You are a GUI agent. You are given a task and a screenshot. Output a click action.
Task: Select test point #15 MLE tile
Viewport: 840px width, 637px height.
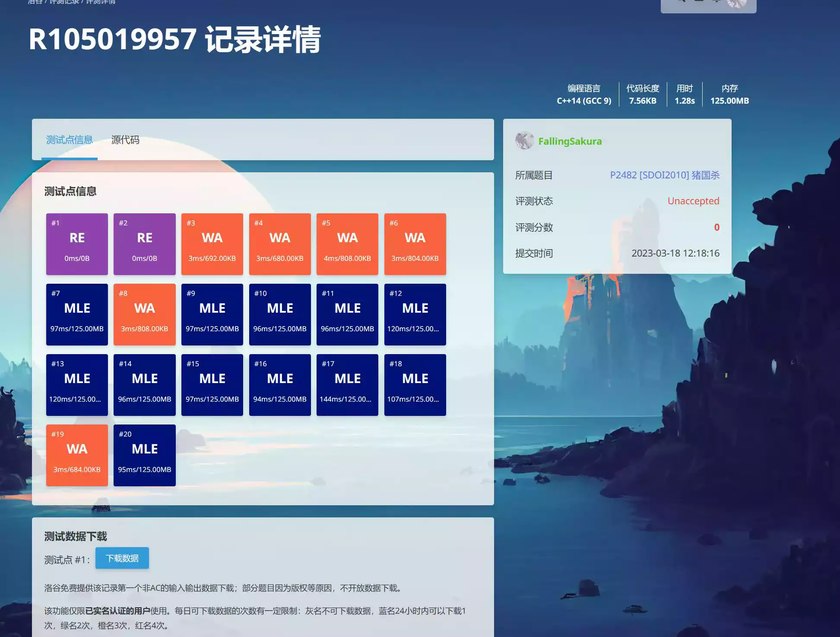[212, 385]
